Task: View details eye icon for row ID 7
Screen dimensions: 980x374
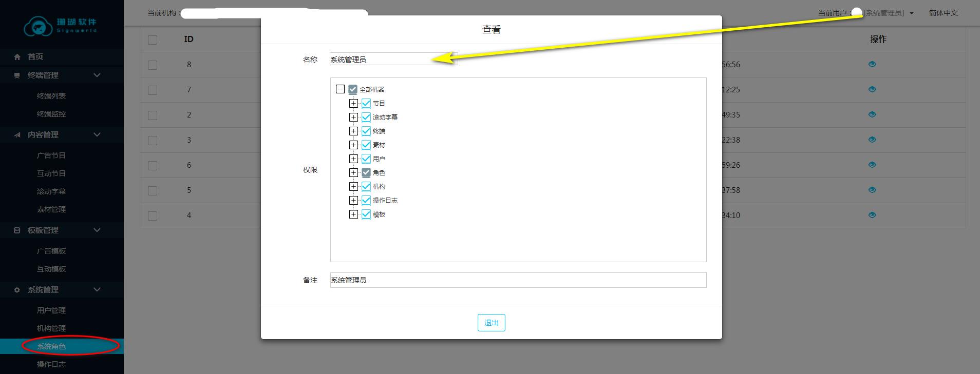Action: tap(872, 89)
